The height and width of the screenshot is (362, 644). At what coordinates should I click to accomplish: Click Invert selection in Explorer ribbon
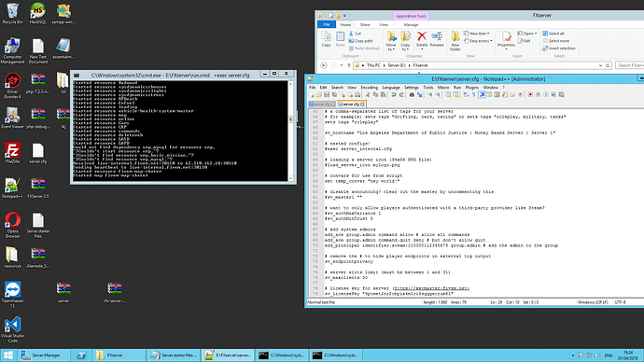pos(558,49)
